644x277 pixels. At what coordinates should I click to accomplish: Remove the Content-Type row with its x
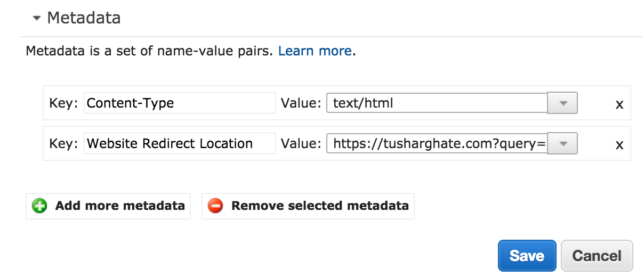pyautogui.click(x=619, y=104)
